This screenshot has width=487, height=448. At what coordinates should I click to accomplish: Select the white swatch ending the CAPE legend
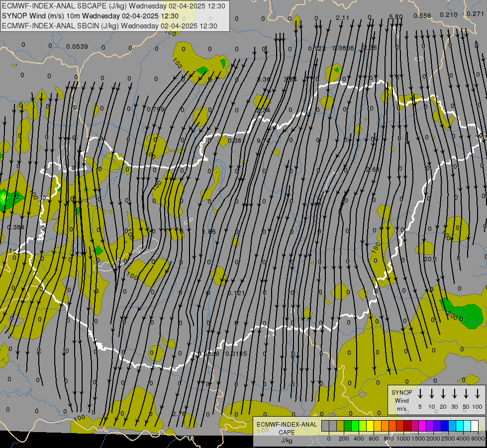[475, 426]
